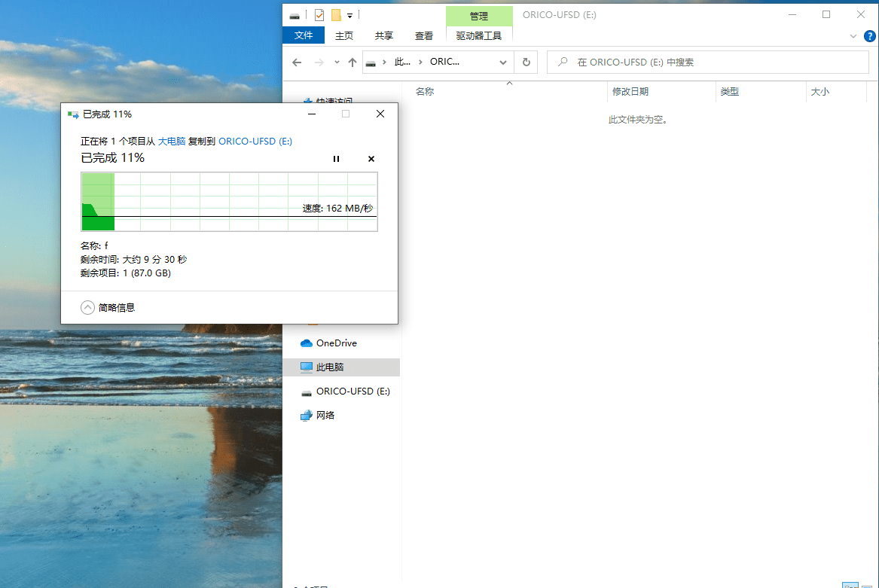The image size is (879, 588).
Task: Pause the file copy operation
Action: (x=336, y=159)
